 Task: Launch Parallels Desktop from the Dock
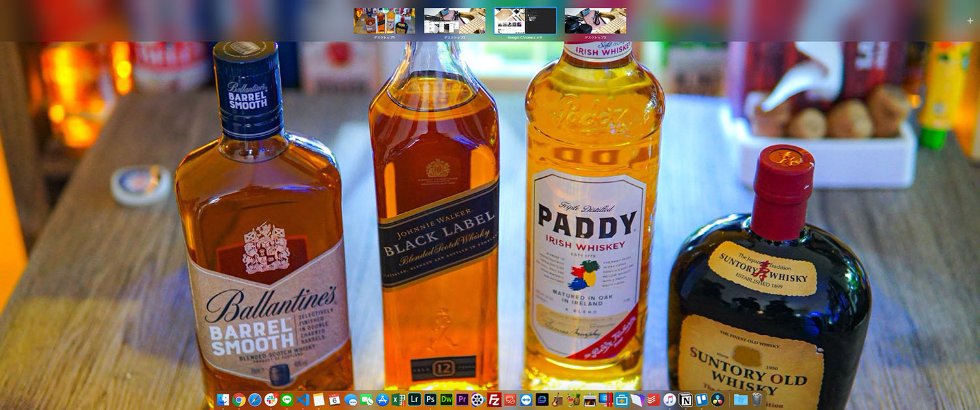tap(606, 400)
